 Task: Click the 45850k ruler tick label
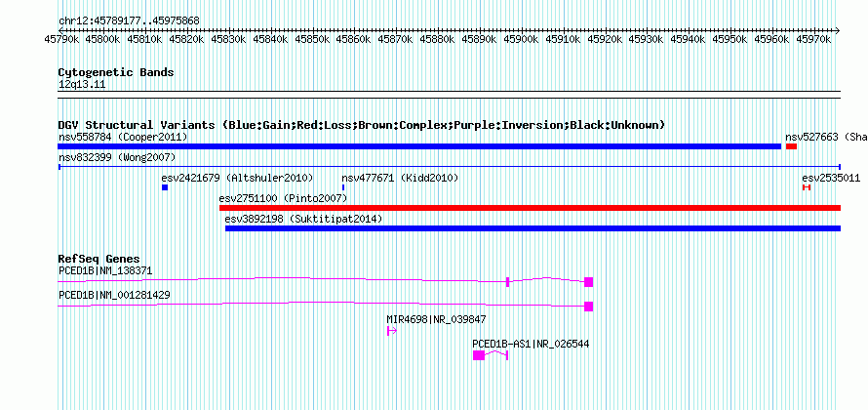[312, 39]
